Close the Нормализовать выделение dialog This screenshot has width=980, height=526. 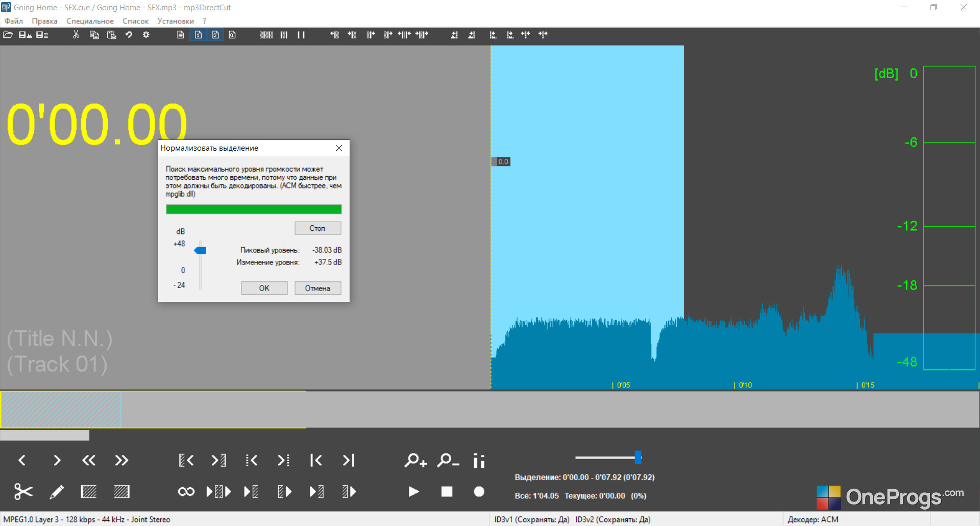339,148
